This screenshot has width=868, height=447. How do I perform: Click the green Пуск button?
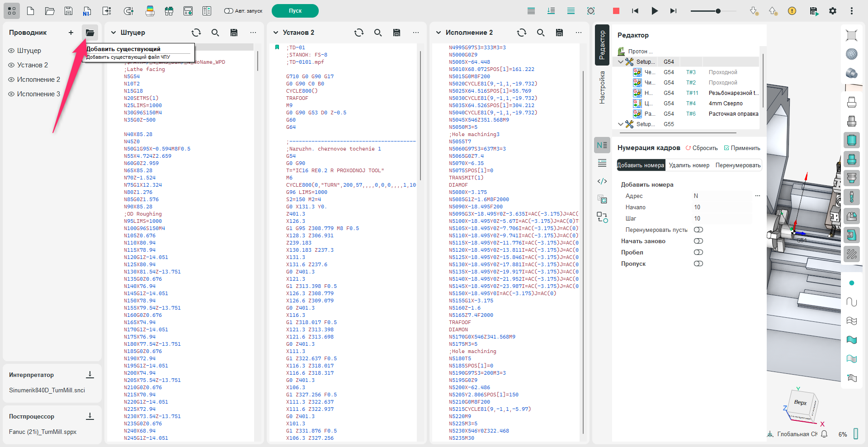pos(295,11)
